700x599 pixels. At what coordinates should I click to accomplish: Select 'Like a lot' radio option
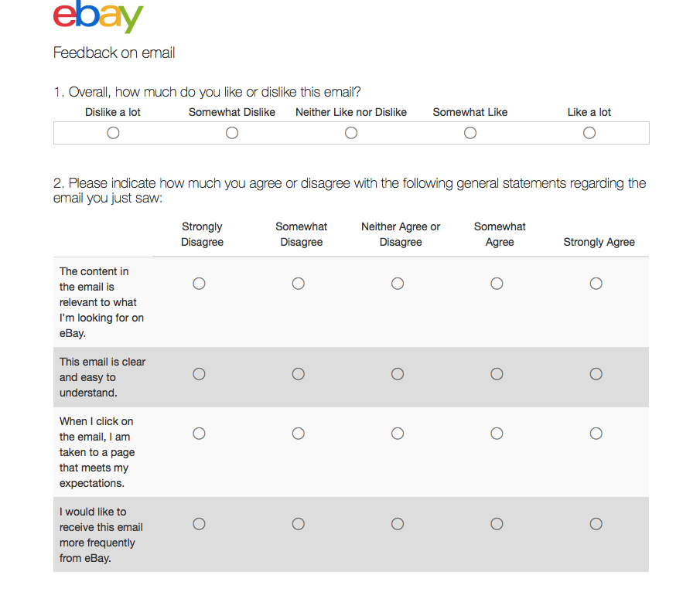point(589,133)
